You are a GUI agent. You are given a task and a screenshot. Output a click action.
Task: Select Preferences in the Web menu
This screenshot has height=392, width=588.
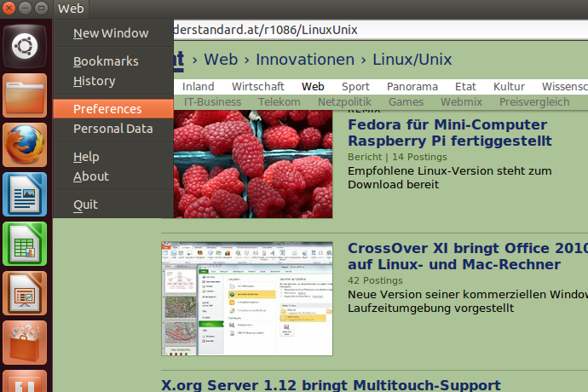pos(107,109)
